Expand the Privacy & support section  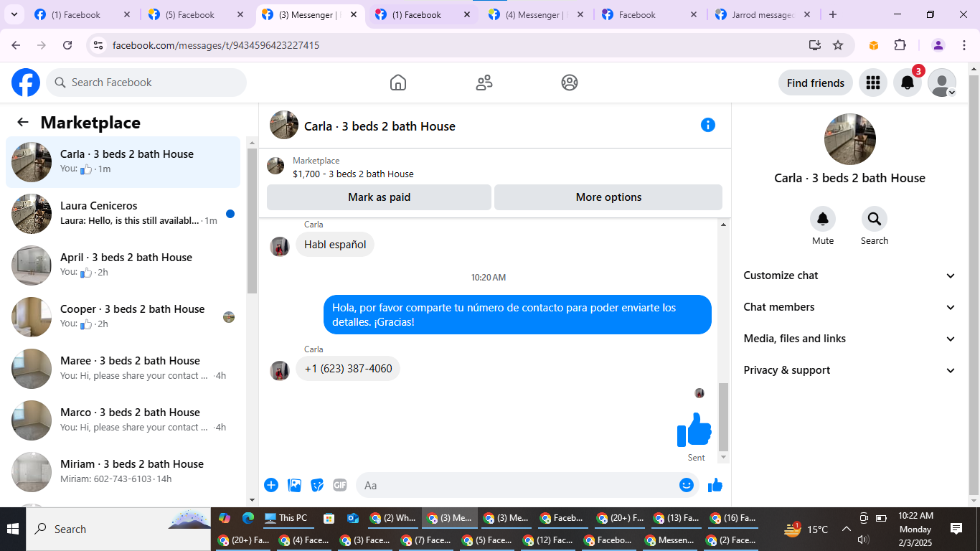[850, 370]
